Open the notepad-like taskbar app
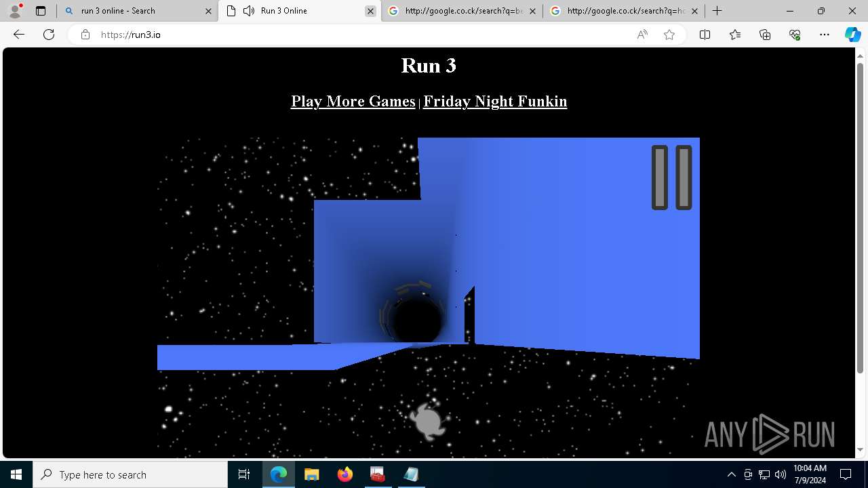 (x=410, y=474)
